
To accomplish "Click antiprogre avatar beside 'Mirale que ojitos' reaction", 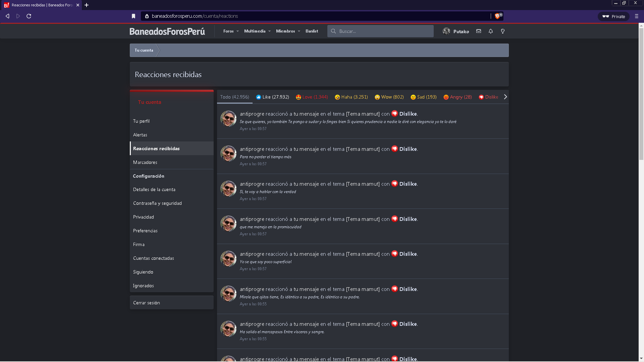I will tap(228, 294).
